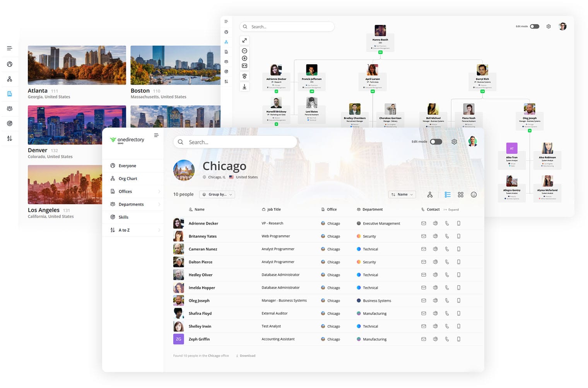
Task: Select the Org Chart icon in left sidebar
Action: [x=10, y=79]
